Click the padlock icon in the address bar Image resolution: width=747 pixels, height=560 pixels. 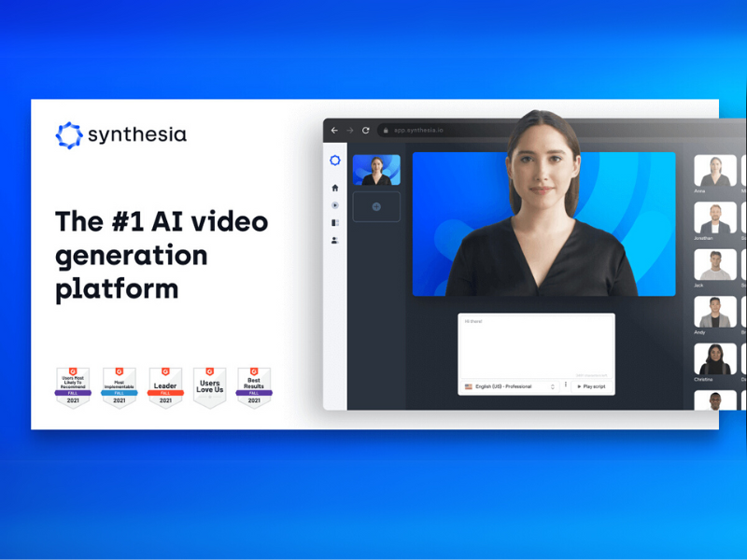[x=386, y=130]
